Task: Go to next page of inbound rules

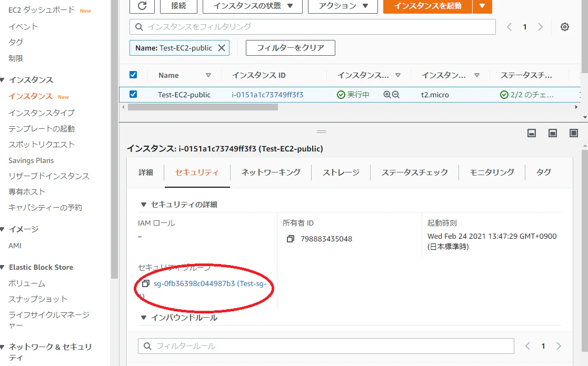Action: point(559,346)
